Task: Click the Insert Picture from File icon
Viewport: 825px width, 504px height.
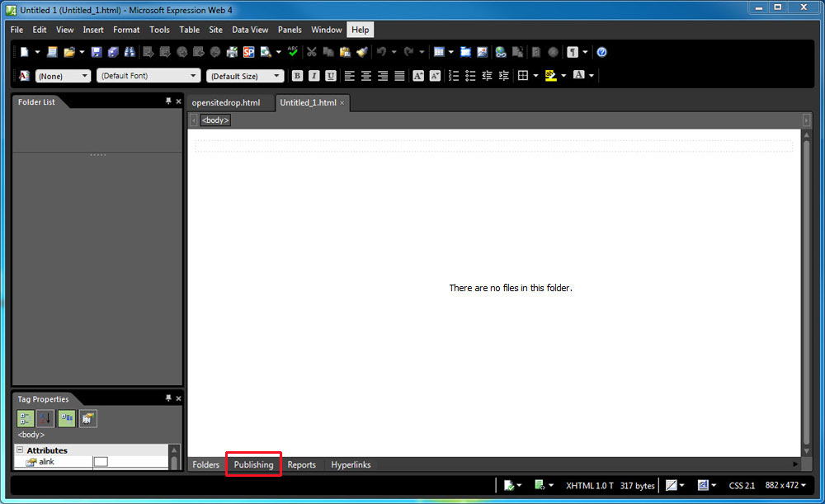Action: (x=483, y=52)
